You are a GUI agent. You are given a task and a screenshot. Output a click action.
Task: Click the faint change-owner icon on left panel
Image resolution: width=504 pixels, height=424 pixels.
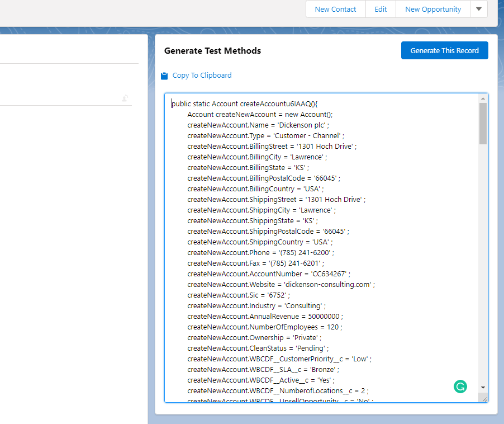[x=125, y=98]
